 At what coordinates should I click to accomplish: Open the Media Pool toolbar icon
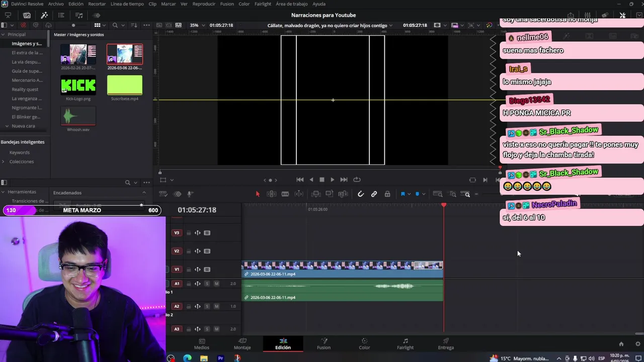(27, 15)
